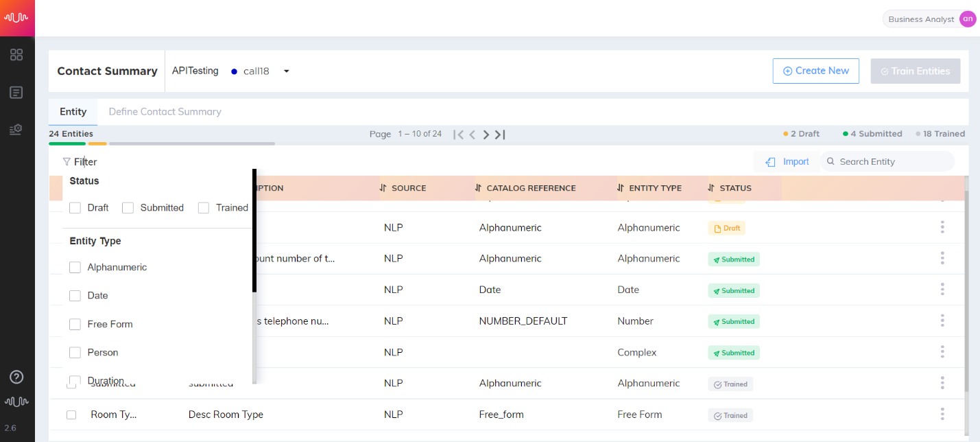Click the Draft status badge
The width and height of the screenshot is (980, 442).
tap(727, 228)
